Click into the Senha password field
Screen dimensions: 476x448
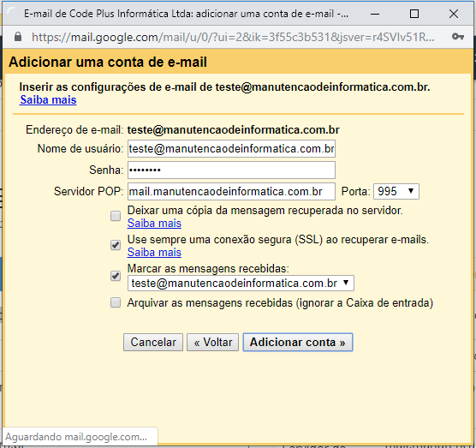coord(231,170)
